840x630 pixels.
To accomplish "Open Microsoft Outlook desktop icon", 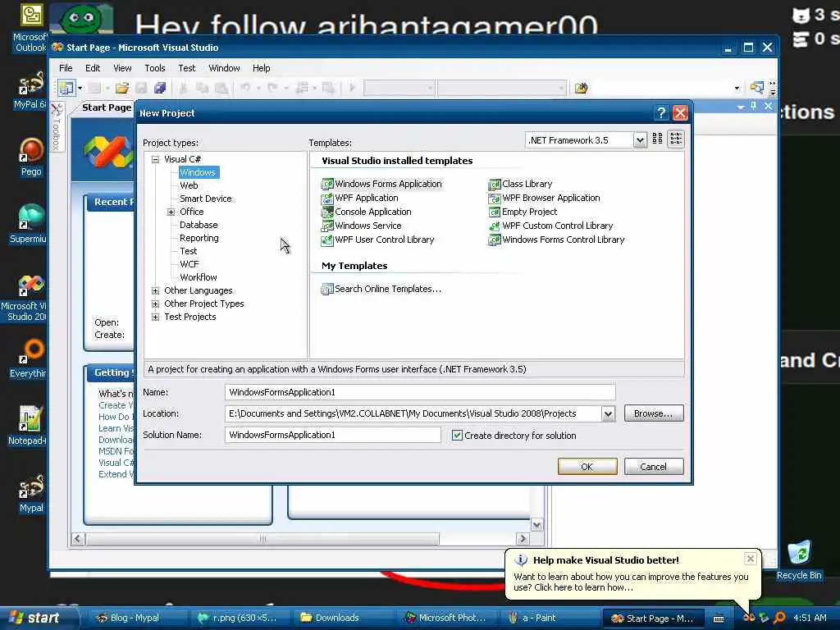I will (30, 29).
